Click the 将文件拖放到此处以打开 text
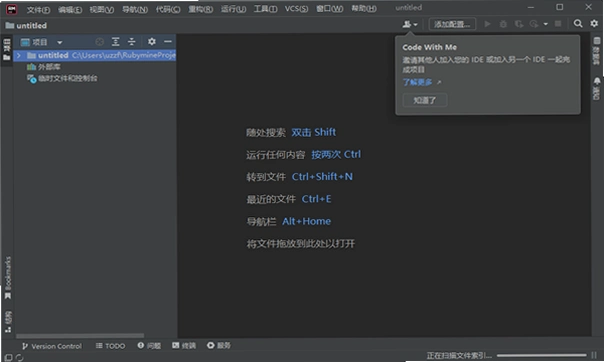604x362 pixels. (x=300, y=244)
